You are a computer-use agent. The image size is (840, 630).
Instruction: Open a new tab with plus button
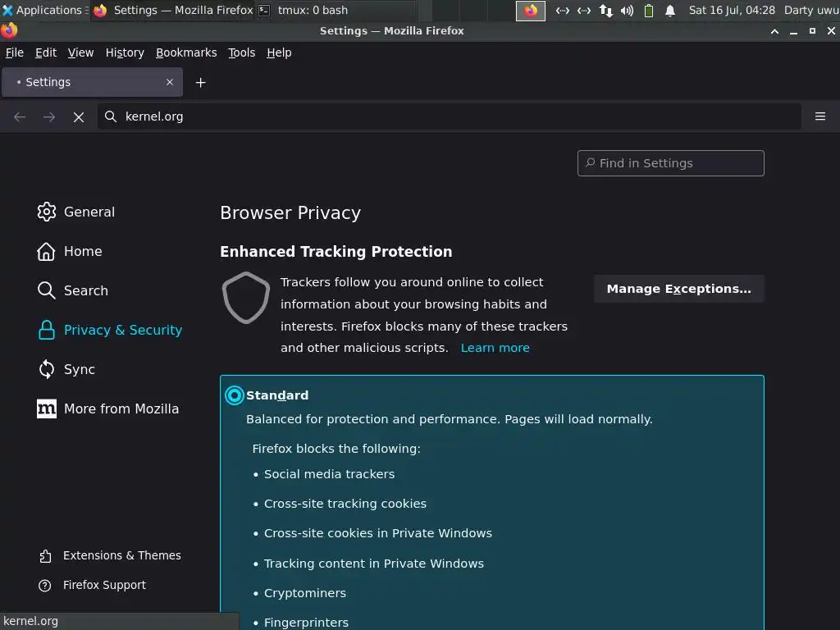(201, 83)
